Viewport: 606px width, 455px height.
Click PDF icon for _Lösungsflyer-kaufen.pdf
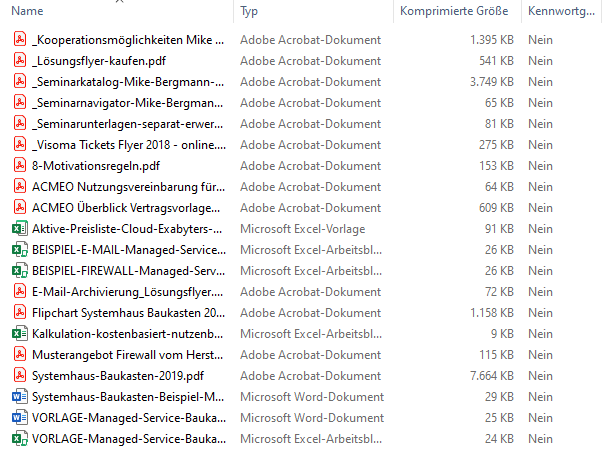coord(19,60)
